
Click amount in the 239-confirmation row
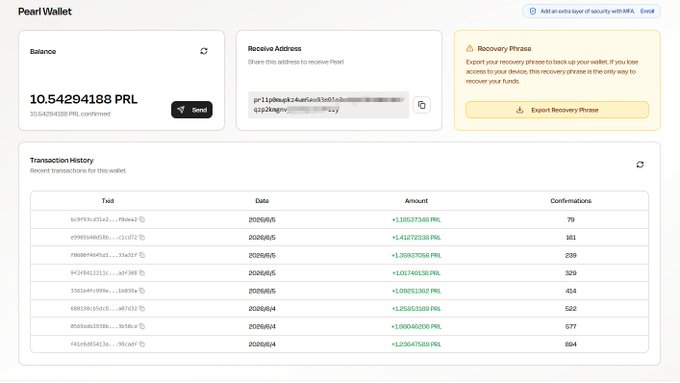coord(416,255)
